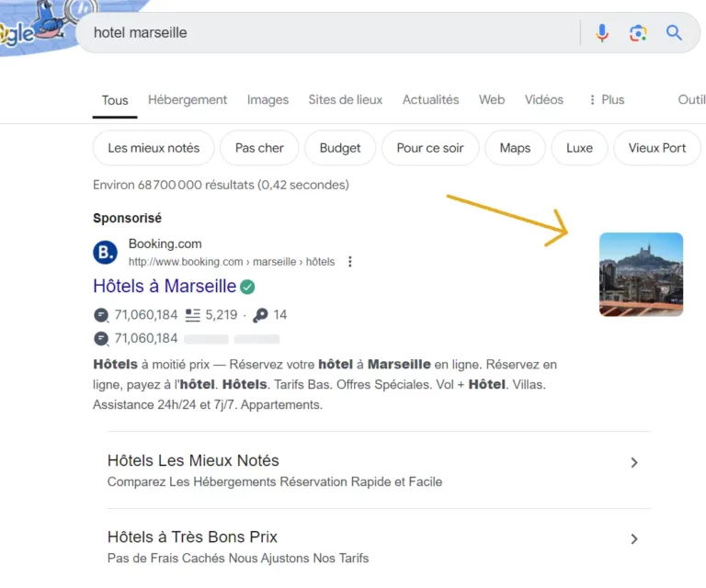Select the Les mieux notés filter chip
706x588 pixels.
click(x=154, y=148)
